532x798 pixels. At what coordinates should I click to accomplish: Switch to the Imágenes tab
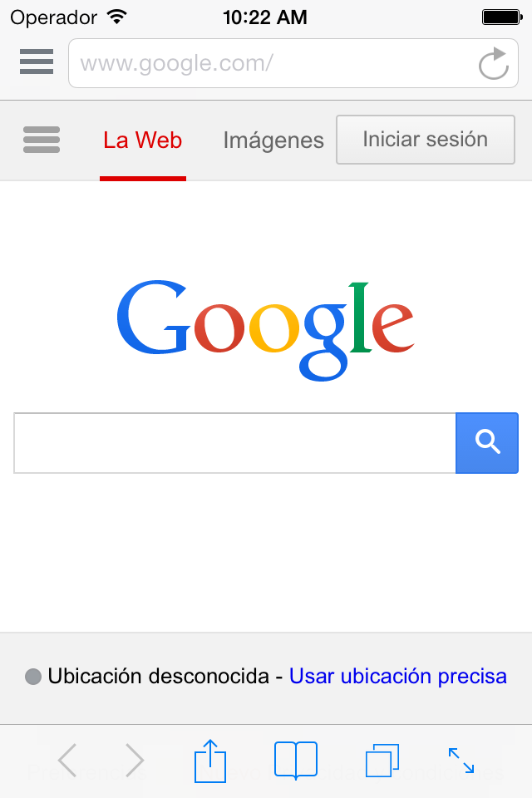coord(273,140)
